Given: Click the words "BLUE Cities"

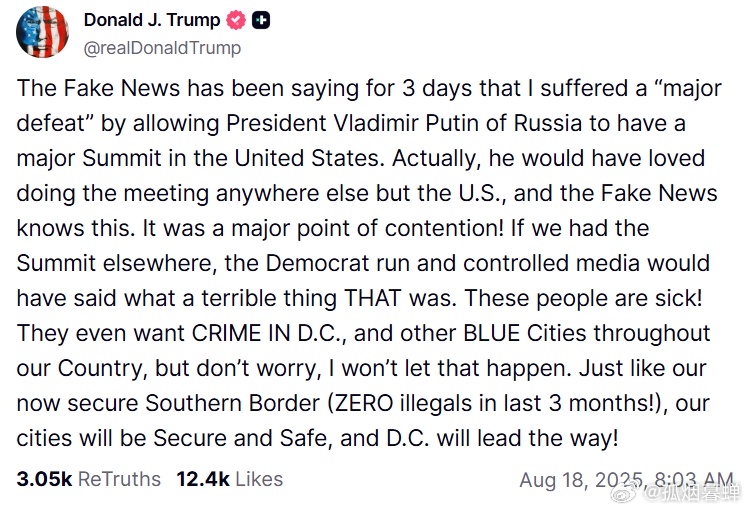Looking at the screenshot, I should click(x=524, y=333).
